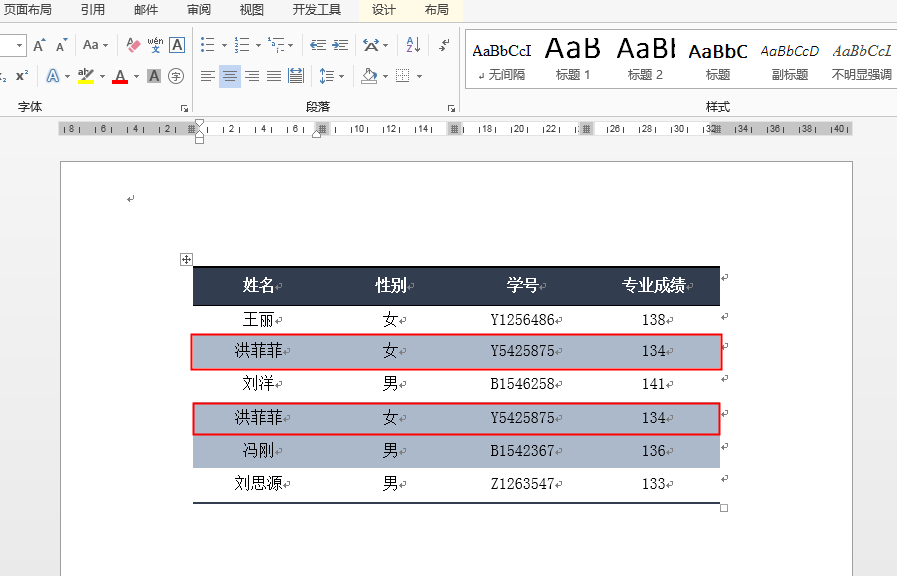This screenshot has width=897, height=576.
Task: Open the 页面布局 tab
Action: click(27, 10)
